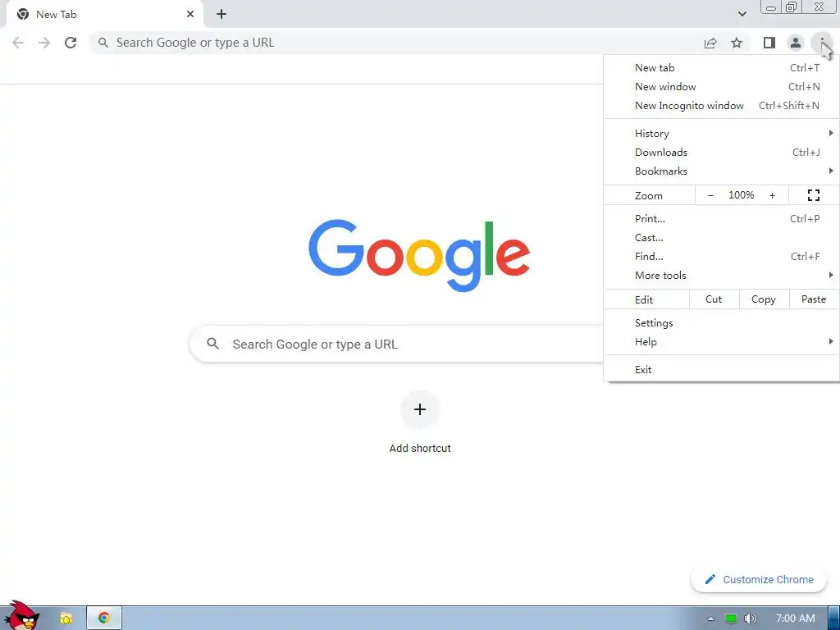Click the fullscreen icon in Zoom row
Viewport: 840px width, 630px height.
[x=813, y=195]
